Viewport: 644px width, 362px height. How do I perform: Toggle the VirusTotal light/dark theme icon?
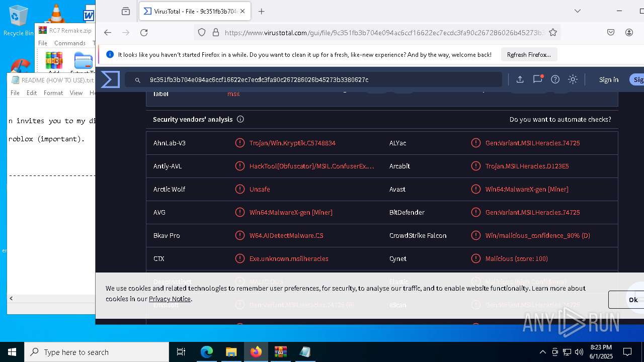click(573, 79)
